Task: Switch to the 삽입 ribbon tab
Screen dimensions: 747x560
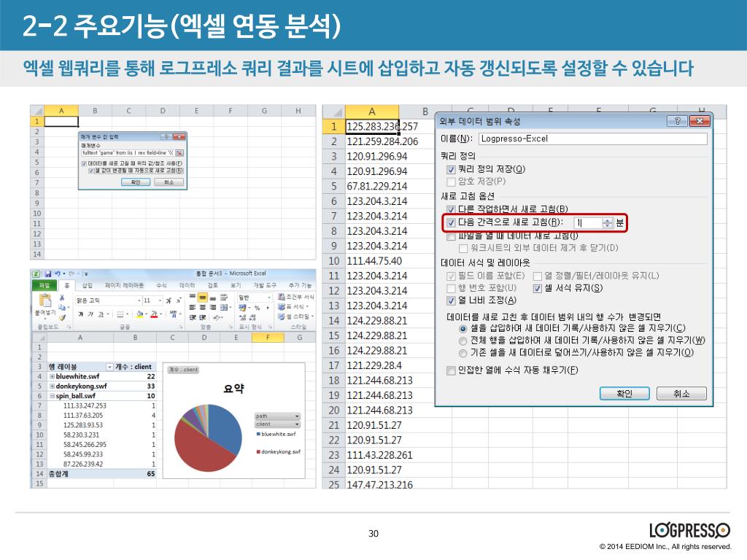Action: click(x=88, y=286)
